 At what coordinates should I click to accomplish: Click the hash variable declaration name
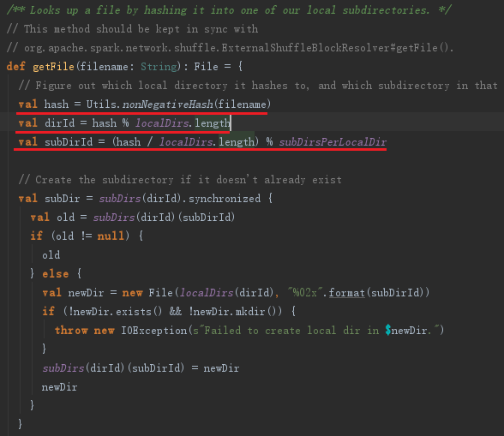57,105
